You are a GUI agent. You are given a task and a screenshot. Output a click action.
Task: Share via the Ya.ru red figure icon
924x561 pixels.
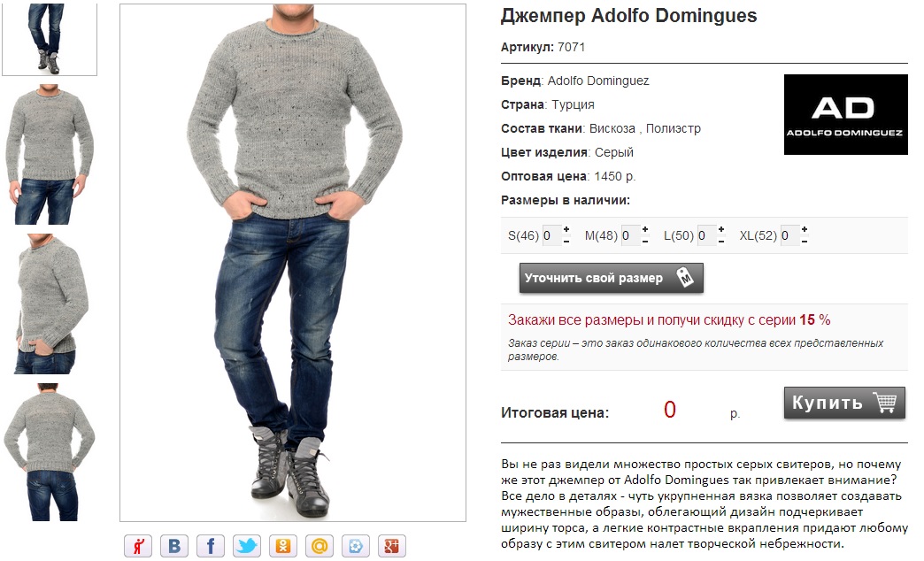(x=138, y=546)
